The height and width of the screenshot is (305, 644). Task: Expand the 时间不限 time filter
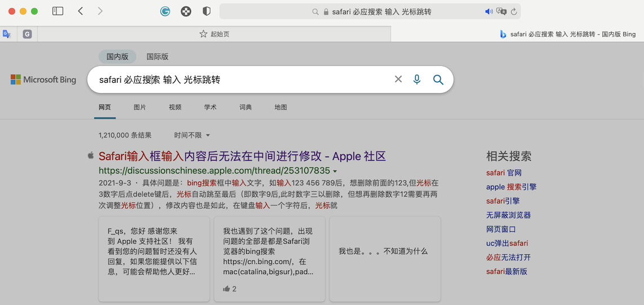pos(192,135)
